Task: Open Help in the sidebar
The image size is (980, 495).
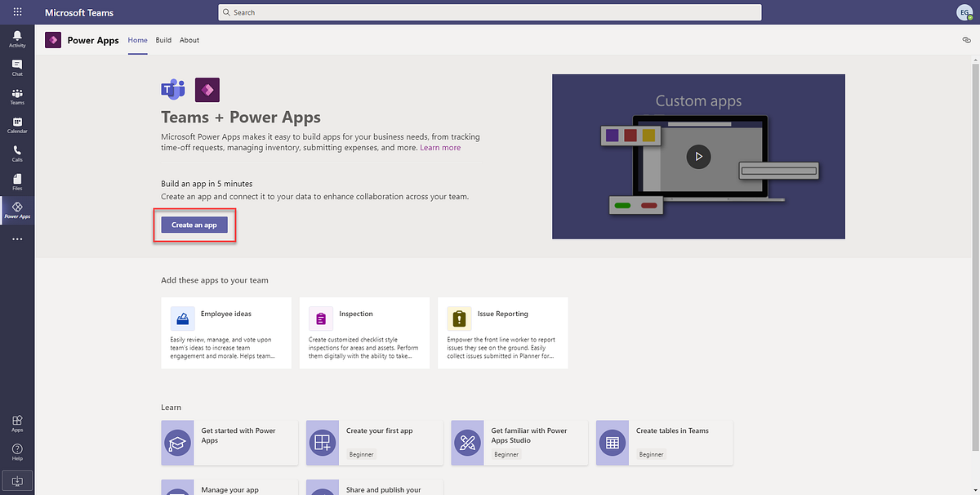Action: tap(17, 452)
